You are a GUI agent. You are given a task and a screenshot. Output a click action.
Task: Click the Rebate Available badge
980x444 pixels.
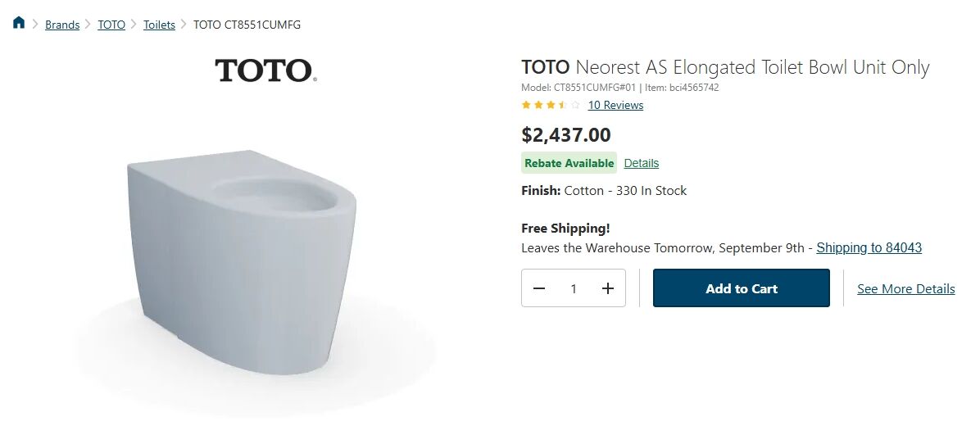[x=569, y=163]
